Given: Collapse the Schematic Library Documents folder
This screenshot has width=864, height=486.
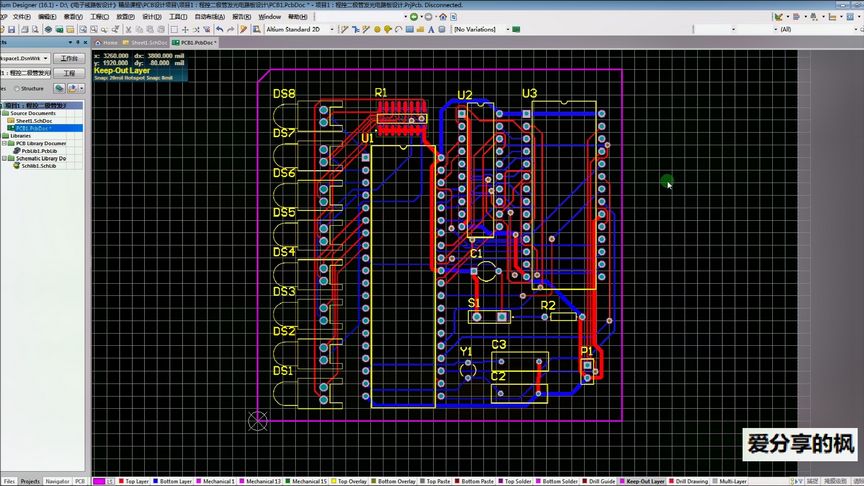Looking at the screenshot, I should pyautogui.click(x=4, y=158).
